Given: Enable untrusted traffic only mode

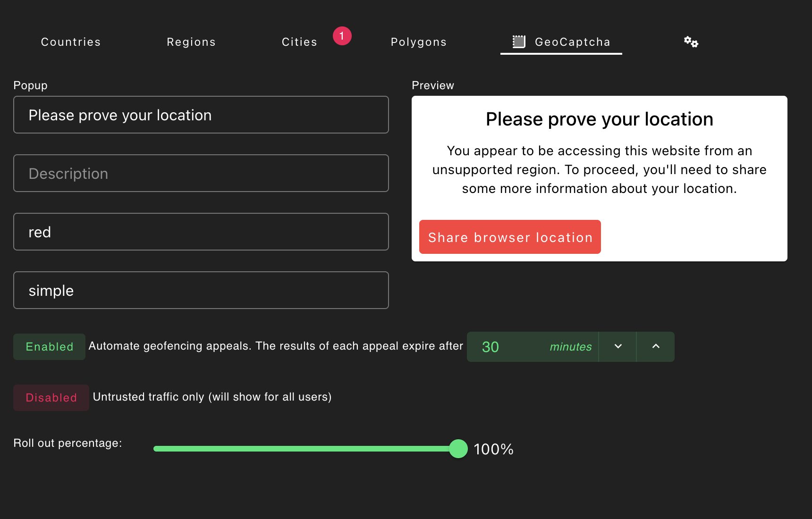Looking at the screenshot, I should pyautogui.click(x=51, y=397).
